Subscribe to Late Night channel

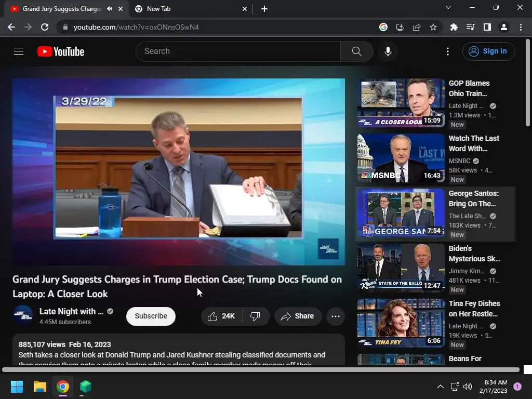click(151, 316)
